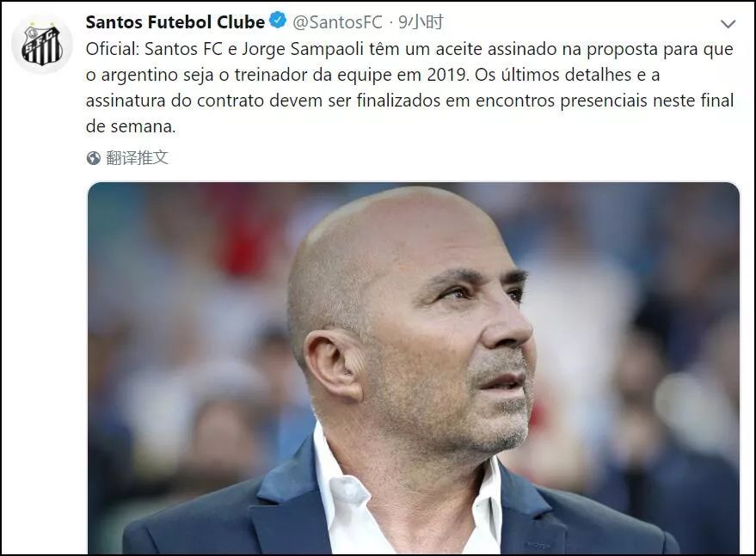The height and width of the screenshot is (556, 756).
Task: Click the final words de semana
Action: pos(131,126)
